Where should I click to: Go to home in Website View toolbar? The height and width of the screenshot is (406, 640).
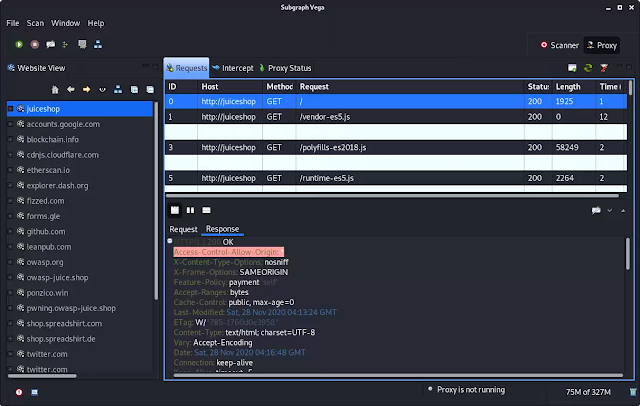click(55, 89)
